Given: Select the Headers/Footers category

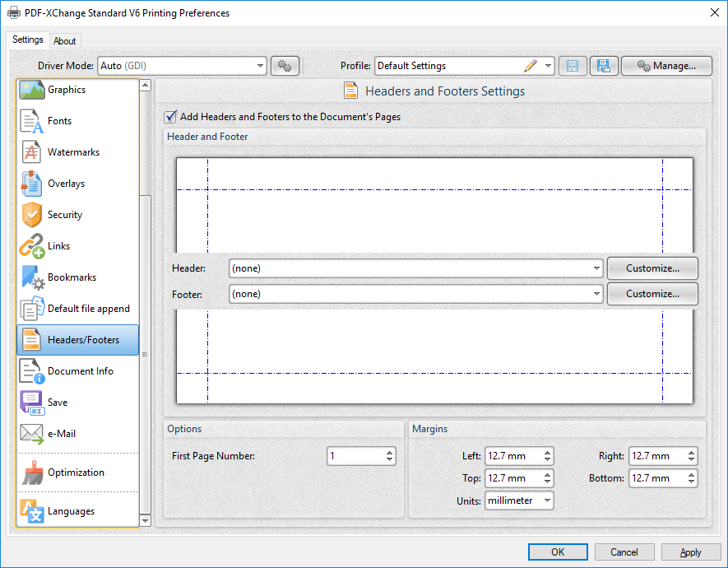Looking at the screenshot, I should coord(77,340).
